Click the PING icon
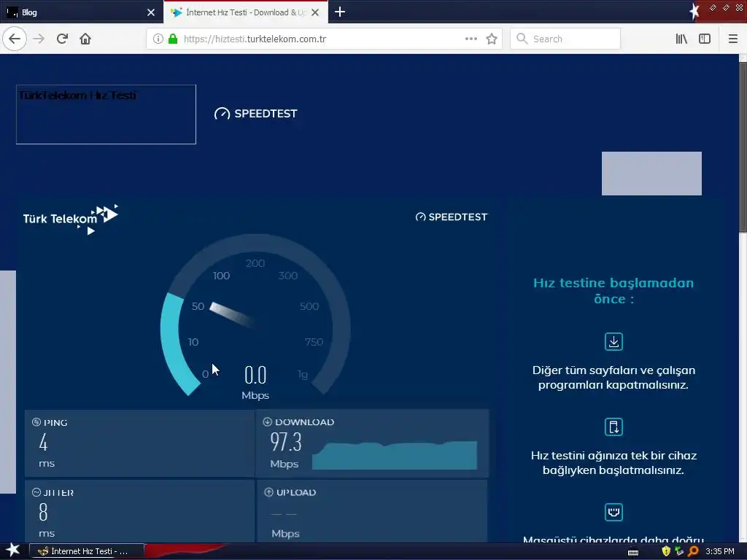The width and height of the screenshot is (747, 560). pos(36,422)
